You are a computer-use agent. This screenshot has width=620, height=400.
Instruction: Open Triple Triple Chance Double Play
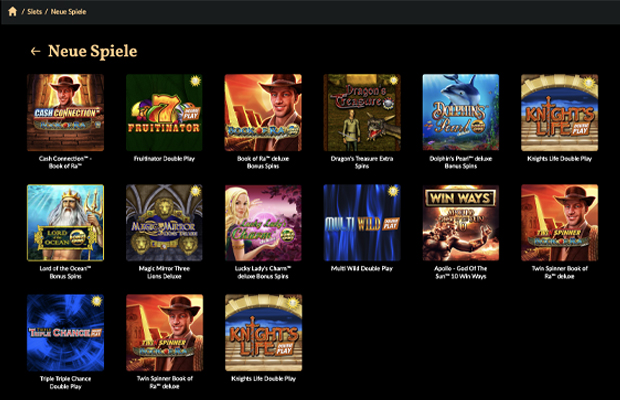coord(65,333)
